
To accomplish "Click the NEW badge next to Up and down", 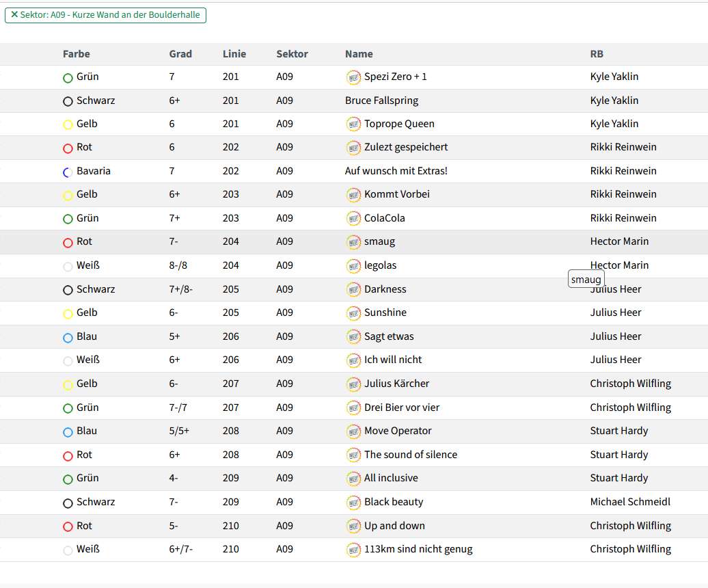I will 353,526.
